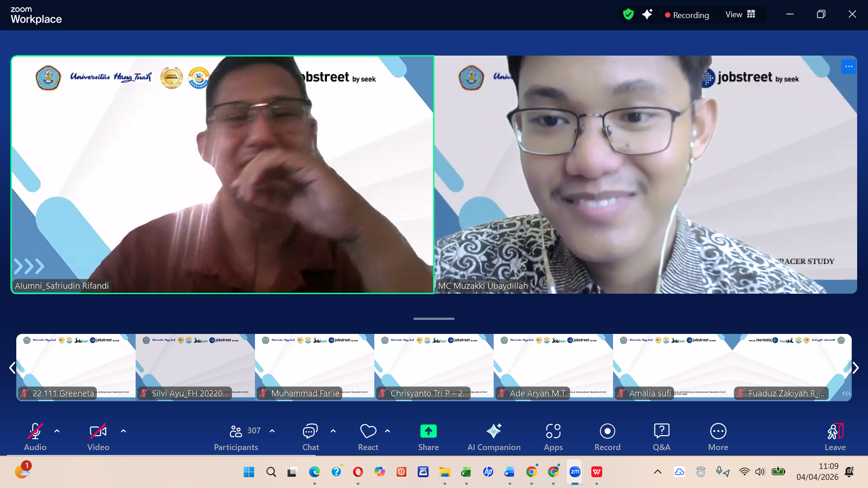Open the Chat panel
This screenshot has height=488, width=868.
(x=311, y=437)
